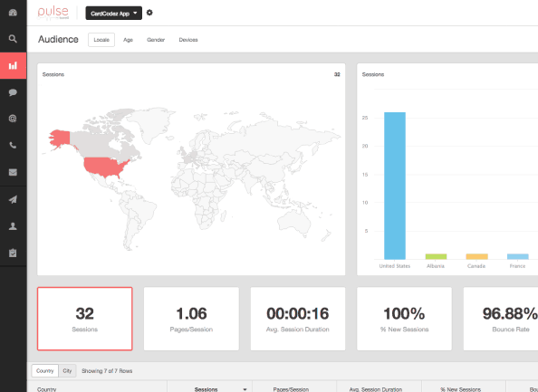Open the search icon in sidebar
The image size is (538, 392).
pyautogui.click(x=13, y=39)
